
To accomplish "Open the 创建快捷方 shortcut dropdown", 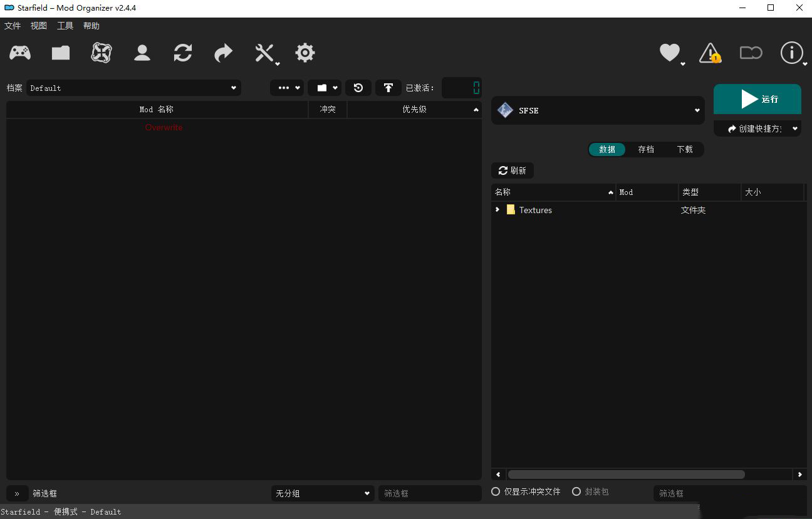I will pyautogui.click(x=757, y=128).
